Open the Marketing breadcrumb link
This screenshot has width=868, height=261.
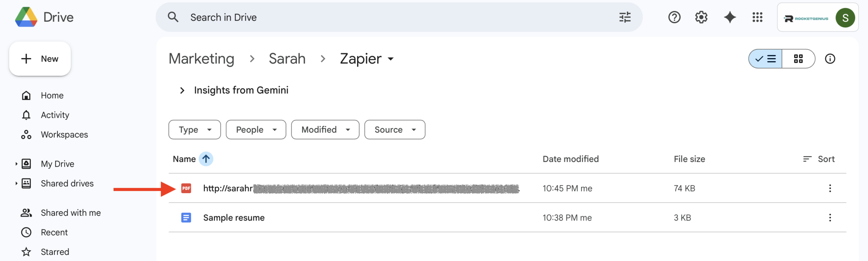pos(201,58)
